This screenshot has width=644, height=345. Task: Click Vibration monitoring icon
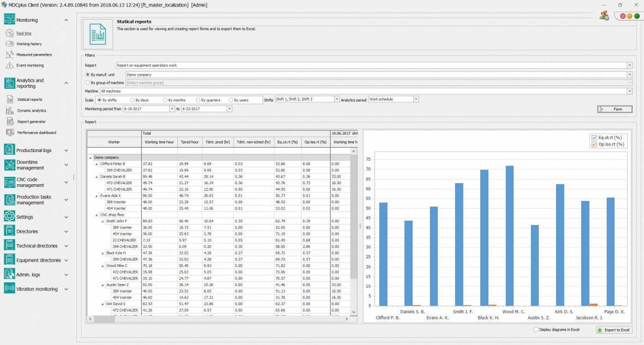point(9,289)
